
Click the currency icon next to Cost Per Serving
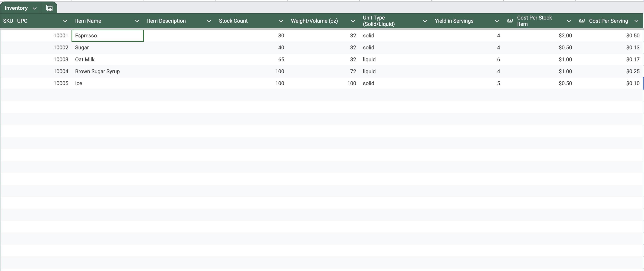point(582,21)
